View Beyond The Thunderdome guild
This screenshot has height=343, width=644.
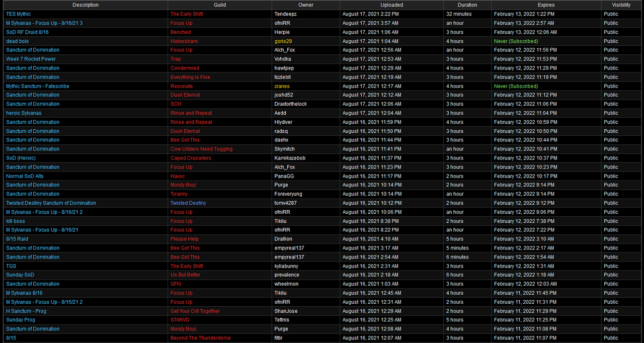click(201, 338)
